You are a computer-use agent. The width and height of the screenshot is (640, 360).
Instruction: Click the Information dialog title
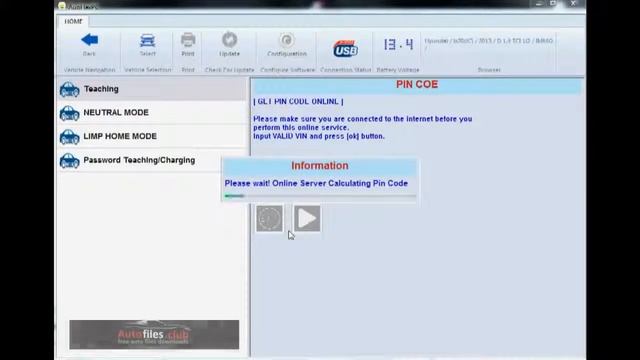pyautogui.click(x=320, y=166)
